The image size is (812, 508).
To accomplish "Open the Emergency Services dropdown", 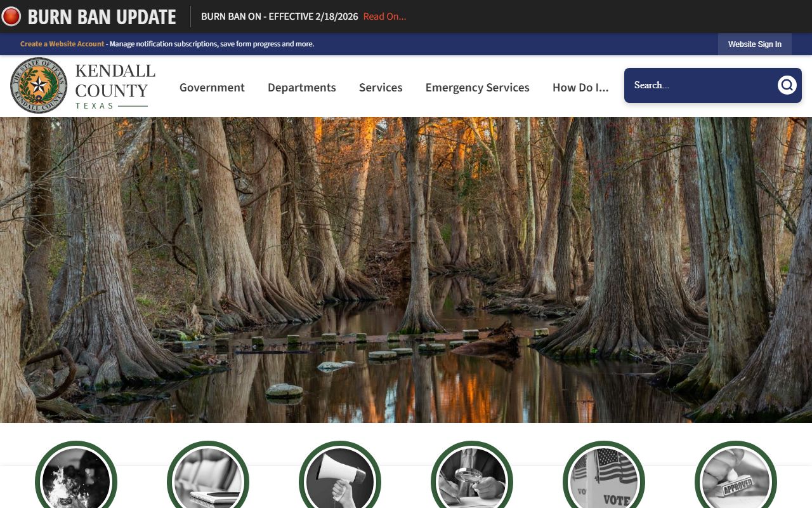I will (x=477, y=88).
